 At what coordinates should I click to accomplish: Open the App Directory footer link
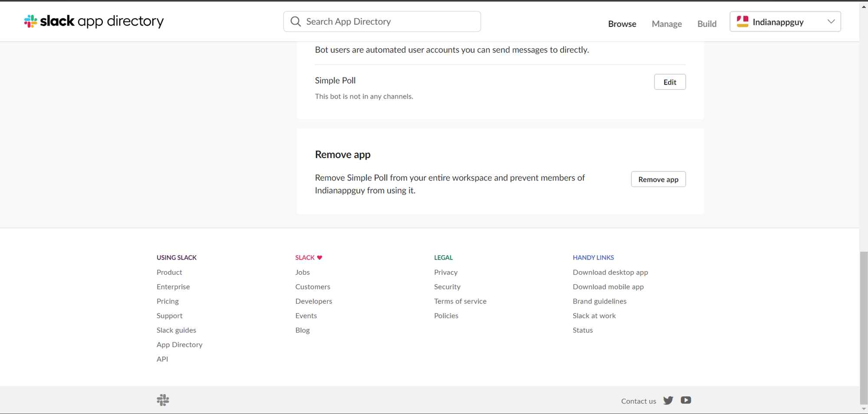(x=179, y=345)
